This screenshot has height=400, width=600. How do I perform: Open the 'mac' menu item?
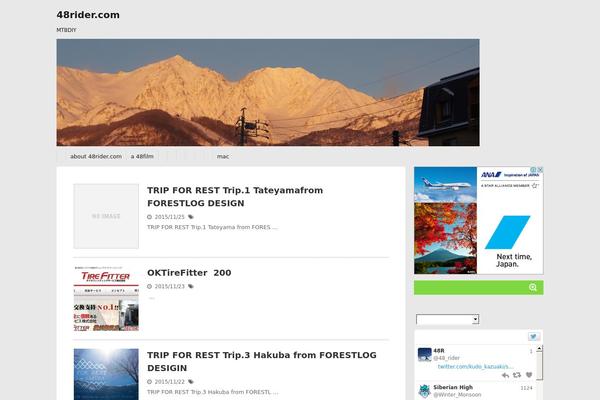pyautogui.click(x=223, y=156)
